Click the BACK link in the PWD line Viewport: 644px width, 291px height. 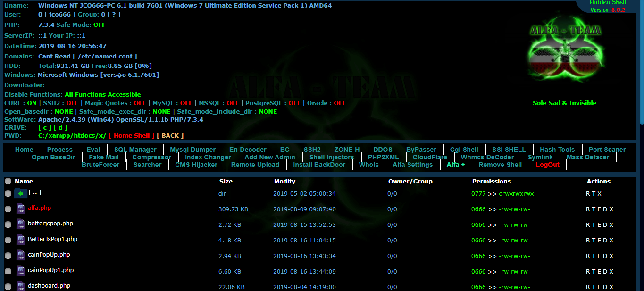(170, 135)
